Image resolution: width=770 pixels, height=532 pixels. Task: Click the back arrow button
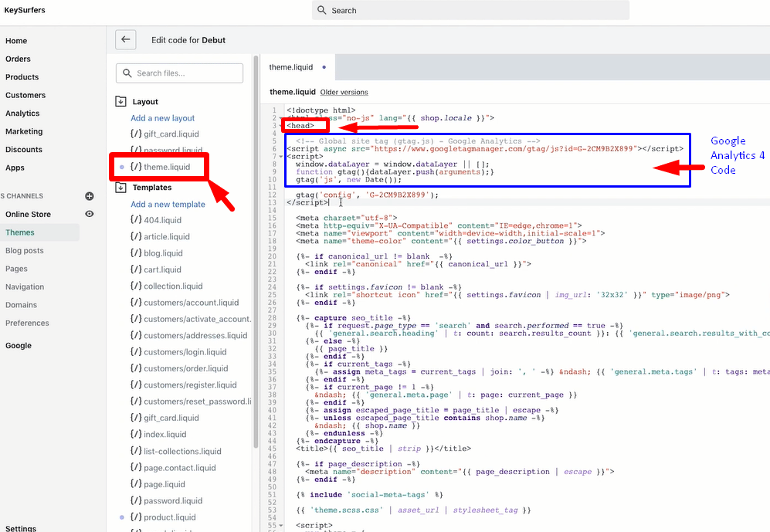coord(126,39)
